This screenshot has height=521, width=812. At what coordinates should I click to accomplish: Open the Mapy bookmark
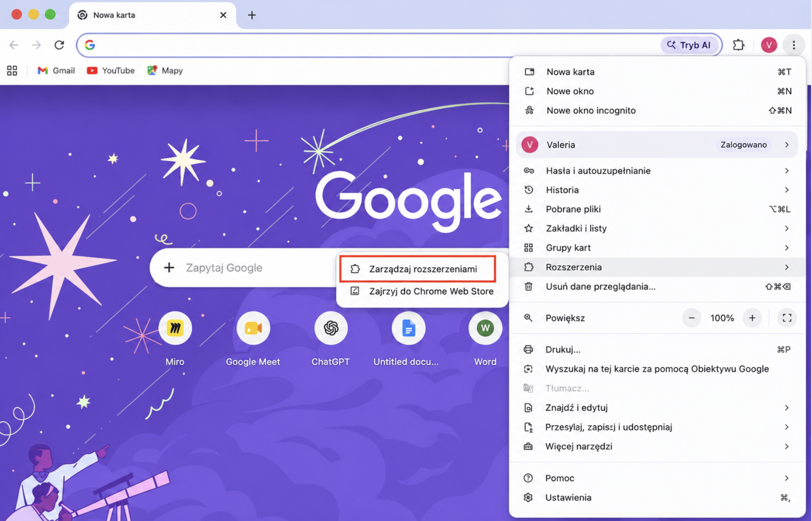pyautogui.click(x=165, y=71)
